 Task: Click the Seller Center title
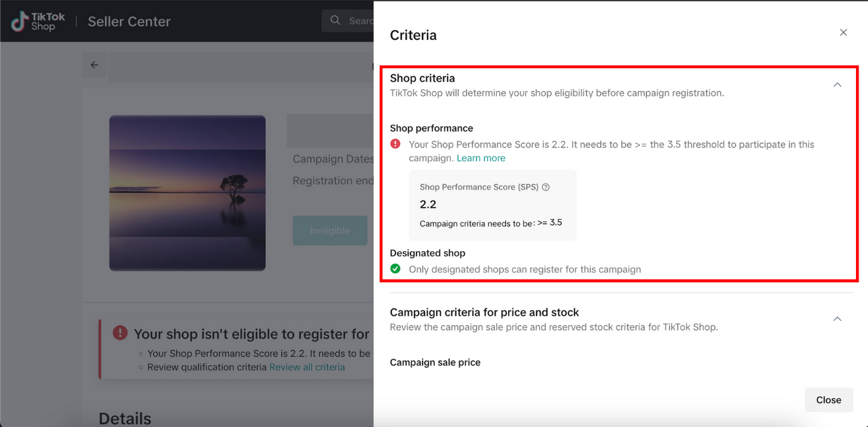129,22
